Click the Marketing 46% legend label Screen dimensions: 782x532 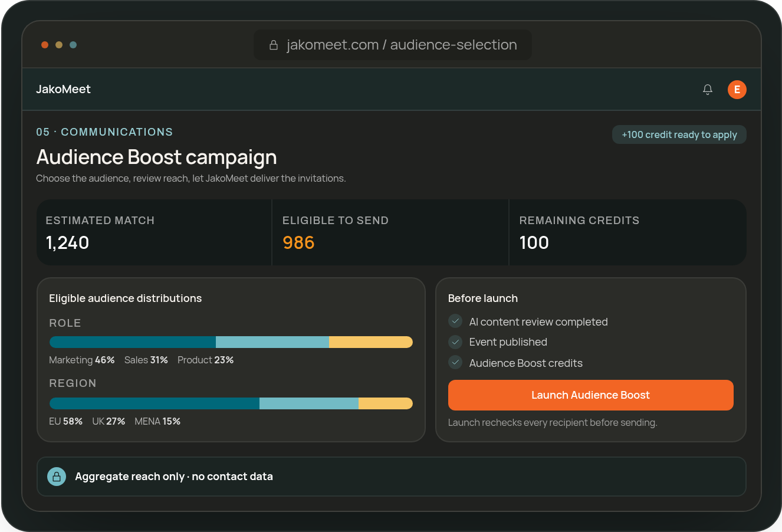(x=82, y=360)
